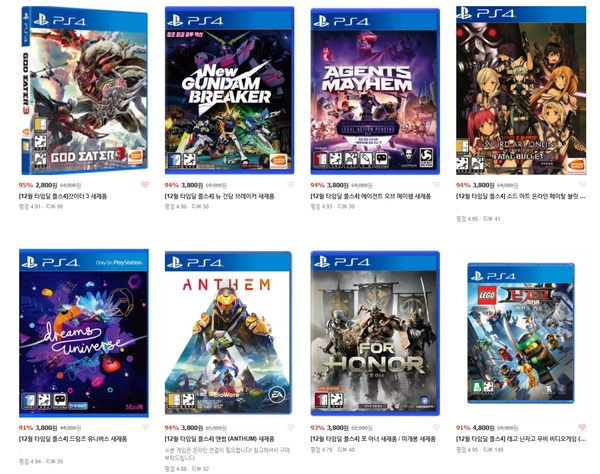Open New Gundam Breaker cover image

click(229, 91)
